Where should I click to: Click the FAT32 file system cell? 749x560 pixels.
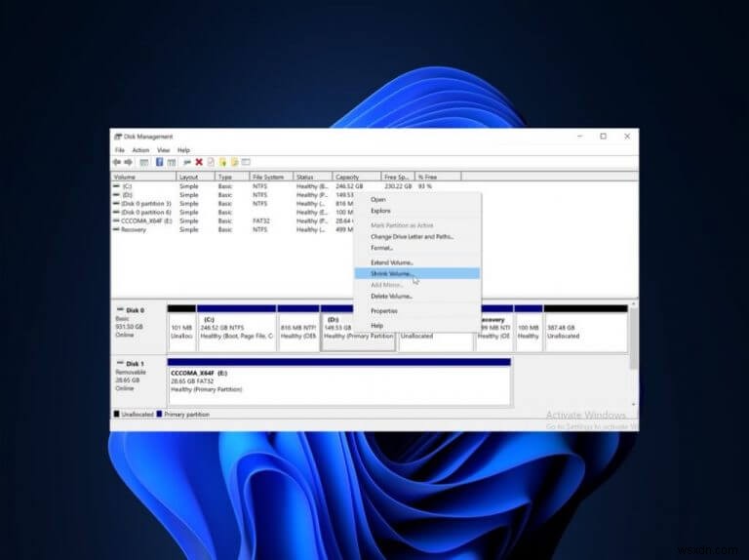pos(261,221)
